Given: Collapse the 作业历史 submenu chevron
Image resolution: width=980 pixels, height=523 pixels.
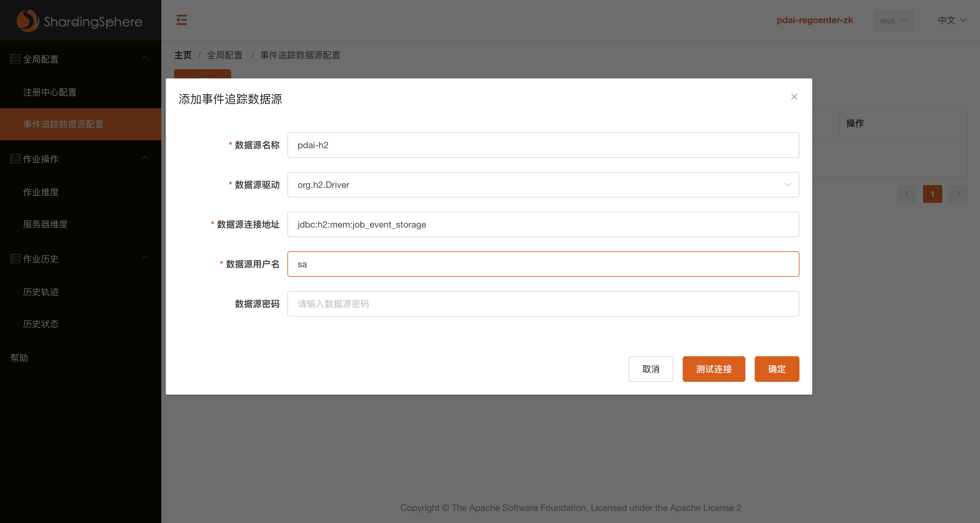Looking at the screenshot, I should coord(145,258).
